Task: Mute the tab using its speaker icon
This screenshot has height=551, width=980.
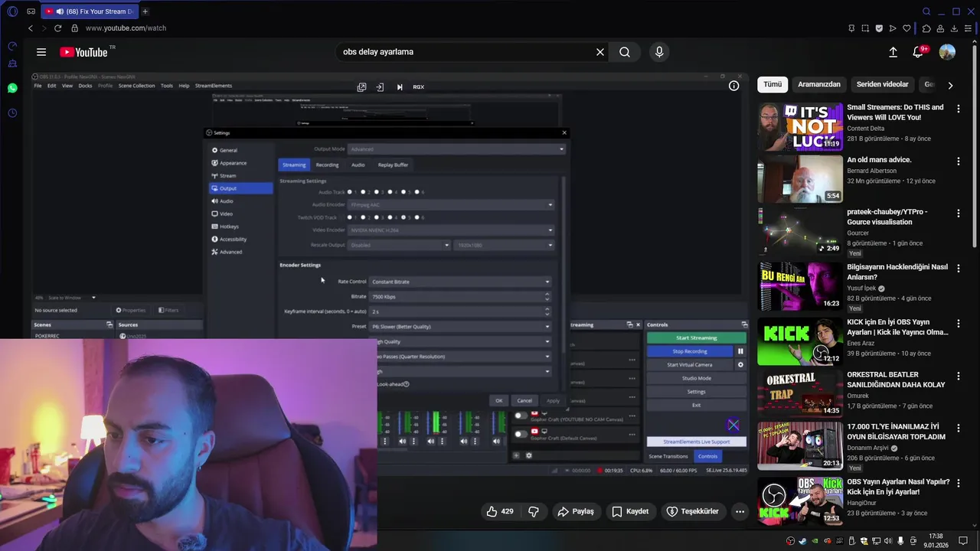Action: [60, 11]
